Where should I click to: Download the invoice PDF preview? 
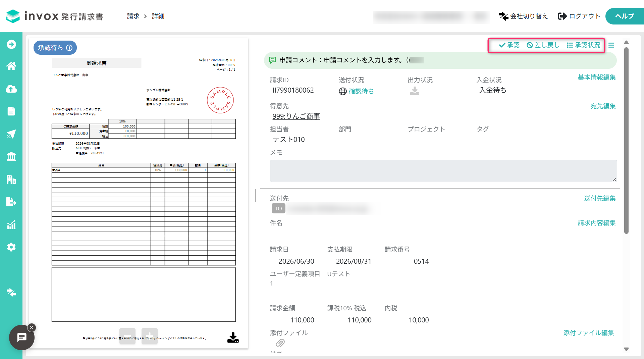click(233, 338)
